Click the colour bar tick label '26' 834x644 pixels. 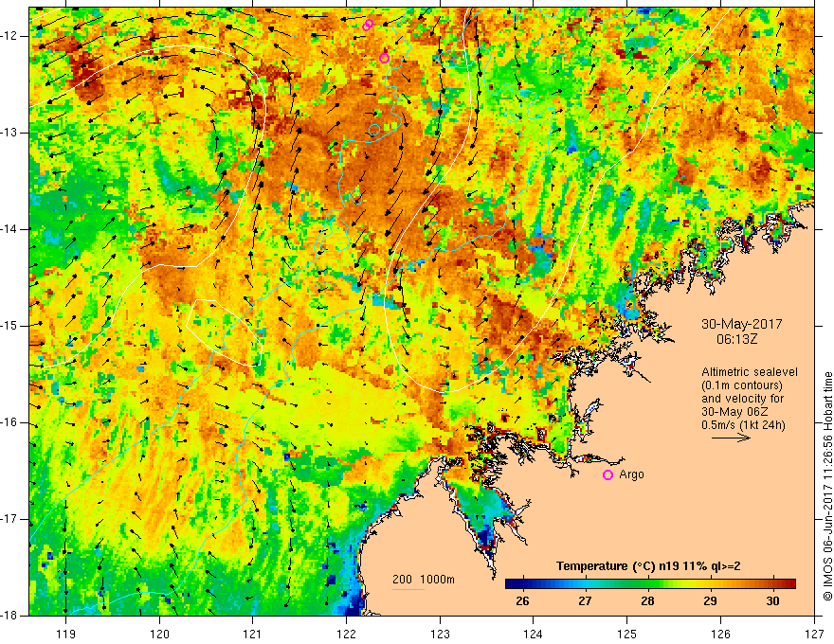(x=522, y=601)
